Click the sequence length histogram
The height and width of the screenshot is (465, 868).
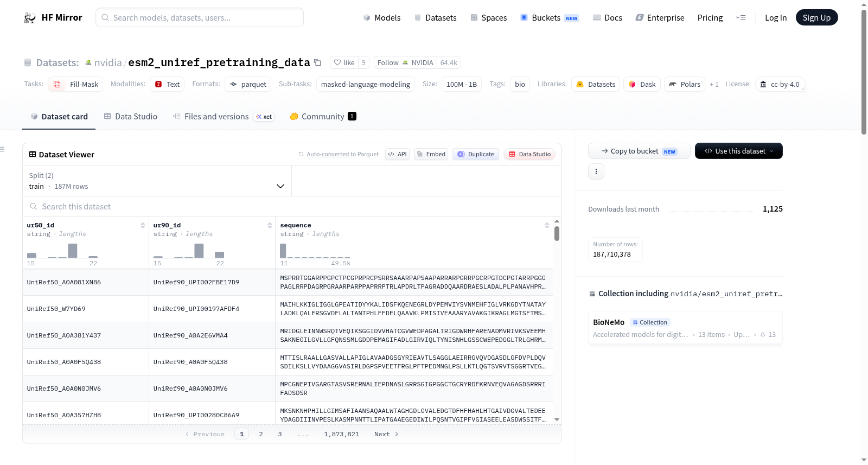point(315,251)
